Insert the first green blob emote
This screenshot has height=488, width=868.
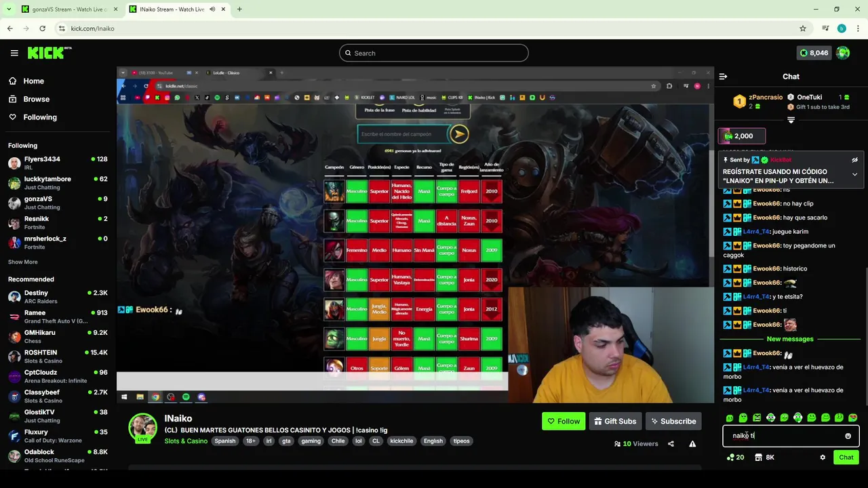pos(730,418)
